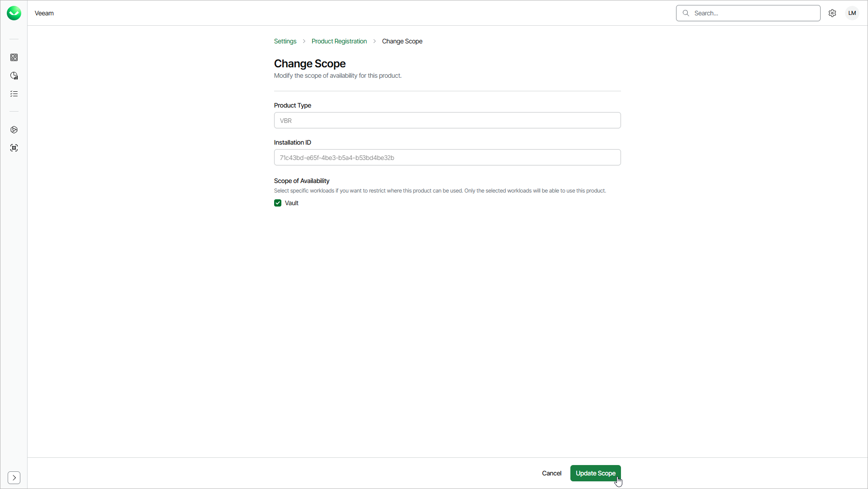Image resolution: width=868 pixels, height=489 pixels.
Task: Go to Settings breadcrumb link
Action: coord(285,41)
